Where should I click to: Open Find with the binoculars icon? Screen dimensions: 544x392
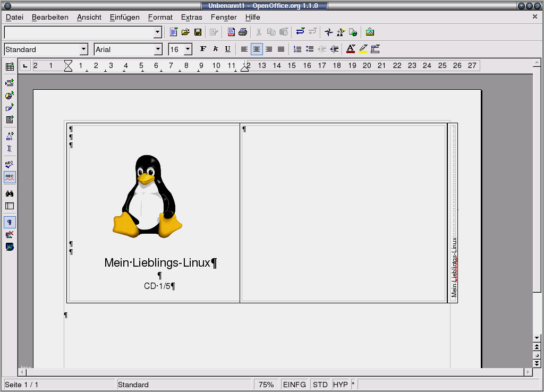point(10,193)
